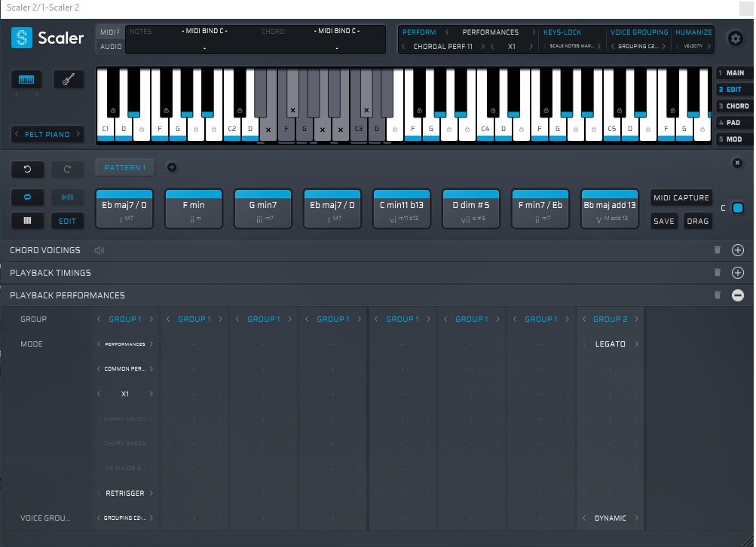Open the settings gear icon

point(734,38)
